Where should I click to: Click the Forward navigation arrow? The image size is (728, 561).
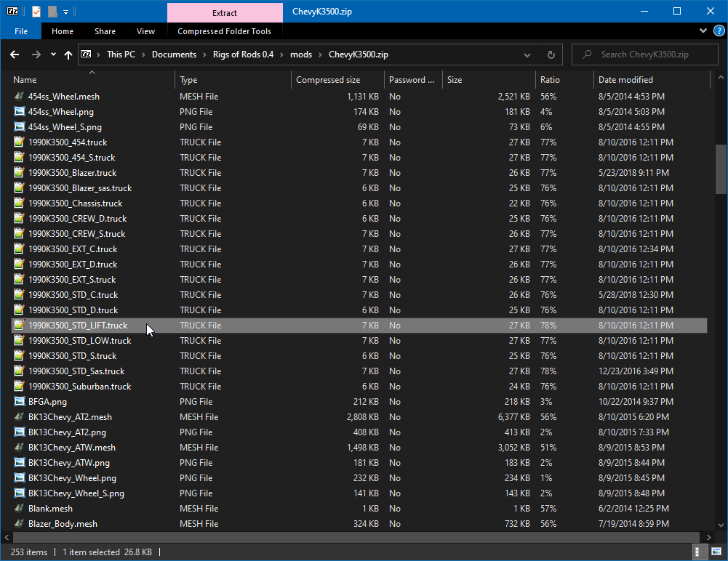click(36, 55)
